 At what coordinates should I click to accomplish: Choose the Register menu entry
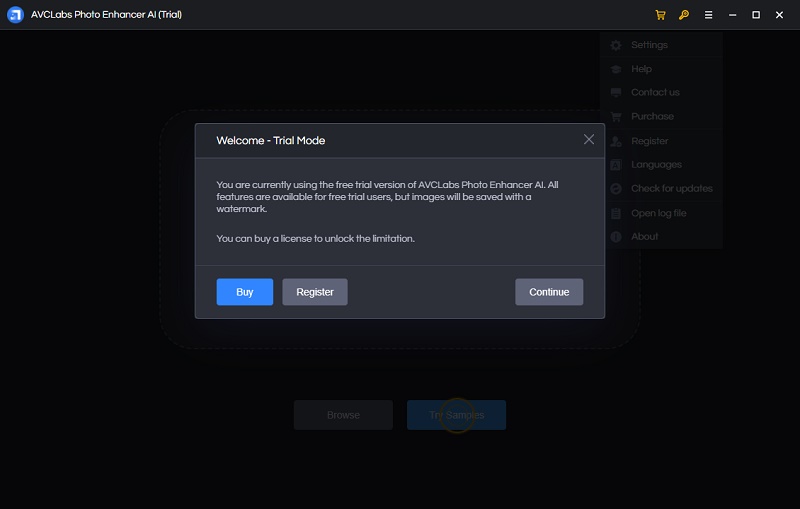tap(661, 141)
